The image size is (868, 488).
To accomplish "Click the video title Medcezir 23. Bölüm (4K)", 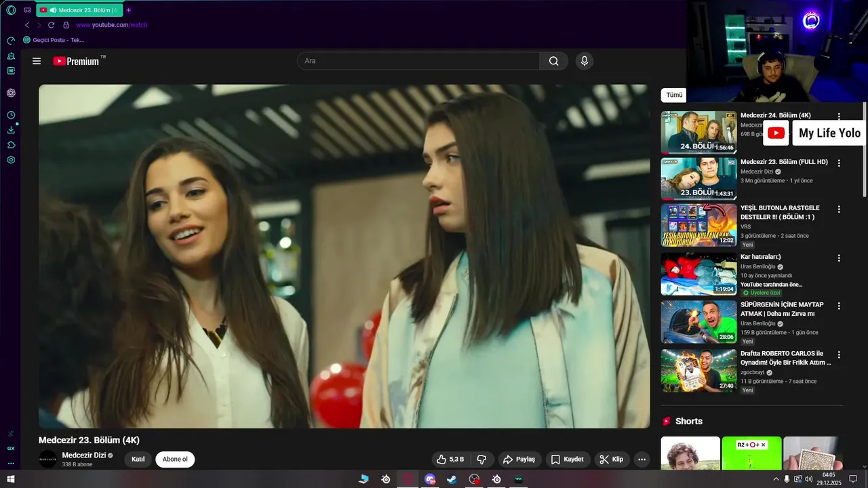I will click(89, 440).
